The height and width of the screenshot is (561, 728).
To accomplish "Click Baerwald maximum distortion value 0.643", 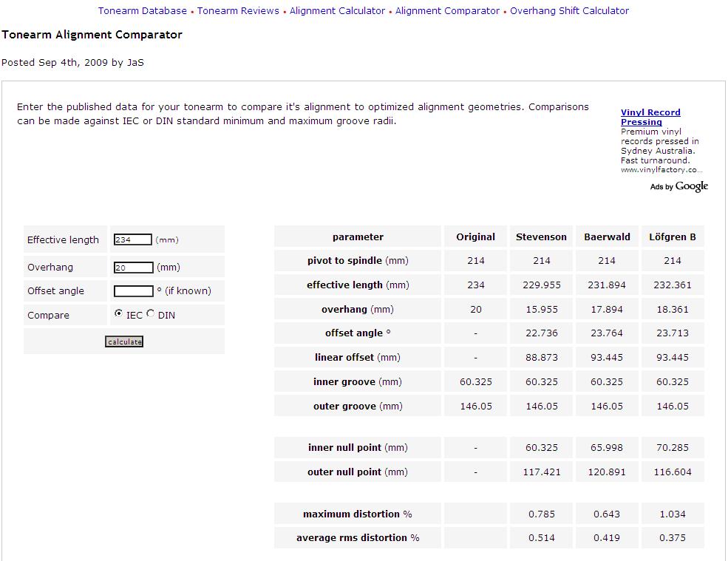I will click(607, 514).
